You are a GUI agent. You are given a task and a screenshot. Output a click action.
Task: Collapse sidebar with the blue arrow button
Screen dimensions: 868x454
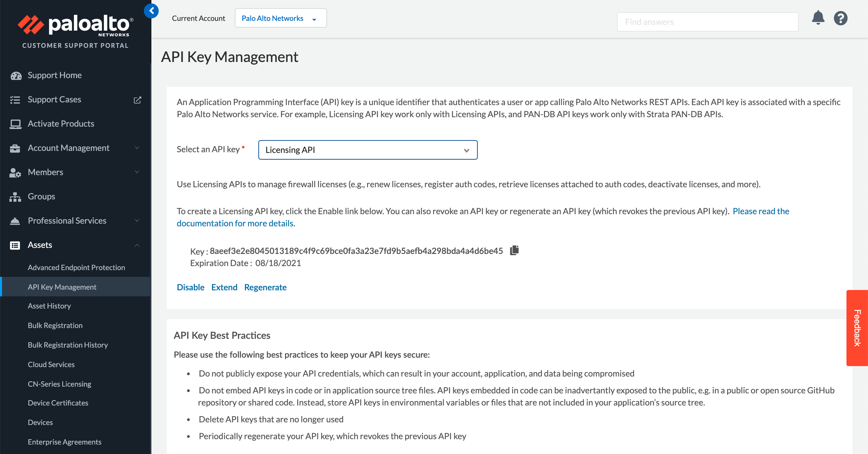pos(151,11)
